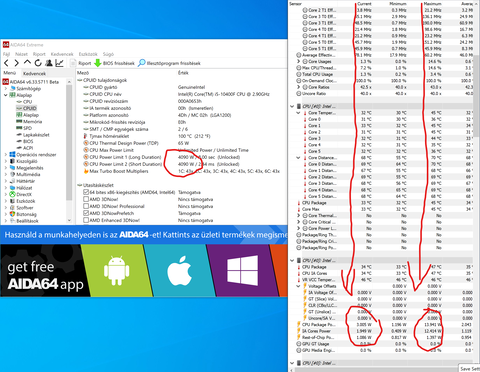
Task: Toggle the AMD 3DNow! checkbox
Action: (x=86, y=199)
